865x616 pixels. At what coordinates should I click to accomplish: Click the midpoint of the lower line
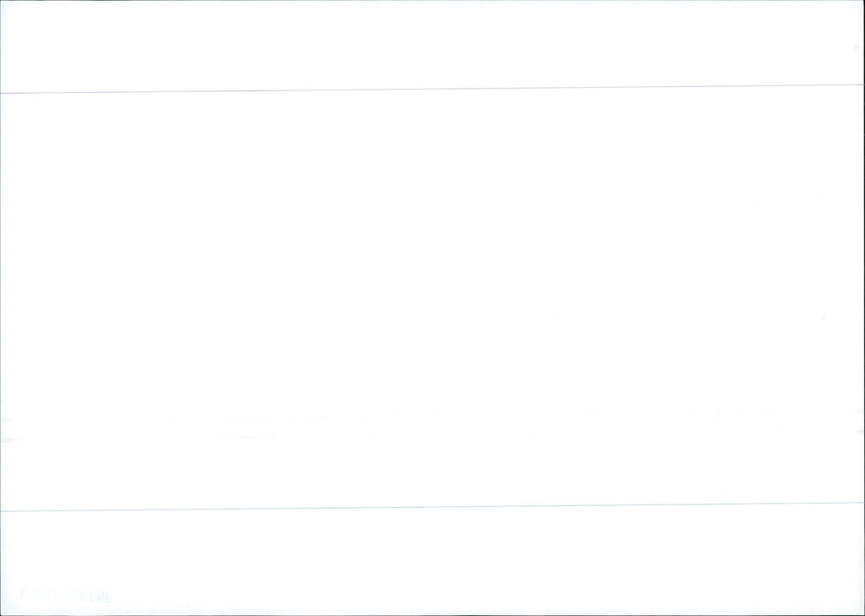[432, 507]
